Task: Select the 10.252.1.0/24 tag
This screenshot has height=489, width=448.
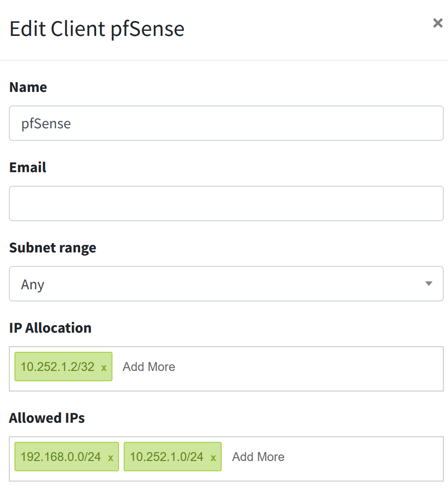Action: click(167, 457)
